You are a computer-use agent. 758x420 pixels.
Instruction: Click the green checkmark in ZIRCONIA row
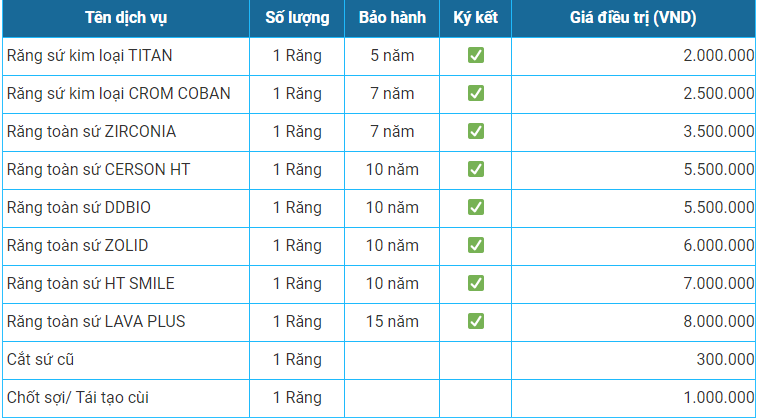pos(476,131)
